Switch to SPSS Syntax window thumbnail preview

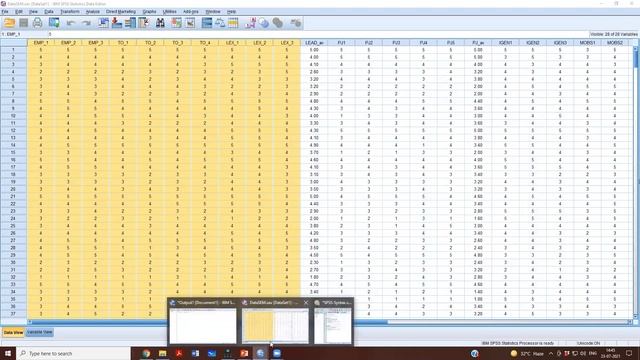click(x=333, y=322)
